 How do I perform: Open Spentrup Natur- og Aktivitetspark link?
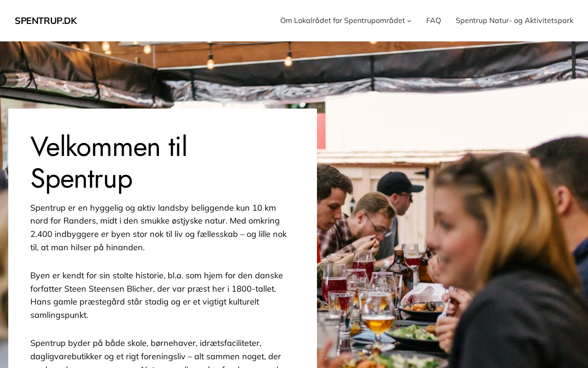point(514,21)
